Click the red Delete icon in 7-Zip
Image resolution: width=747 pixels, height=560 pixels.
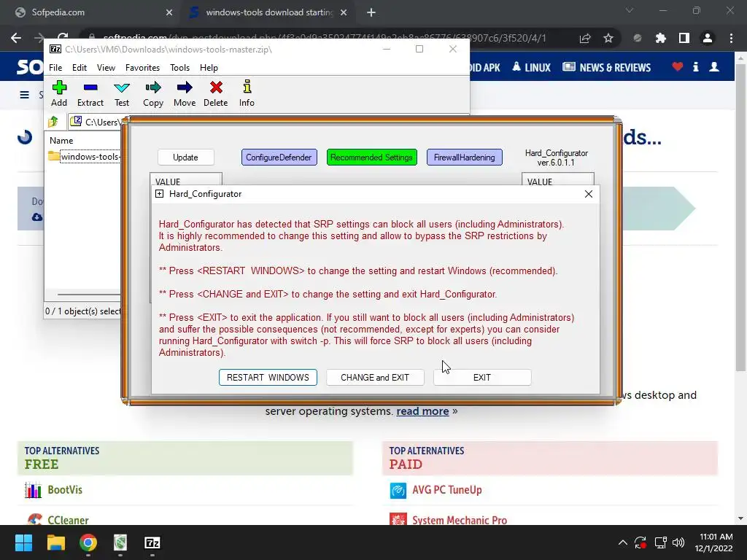216,87
